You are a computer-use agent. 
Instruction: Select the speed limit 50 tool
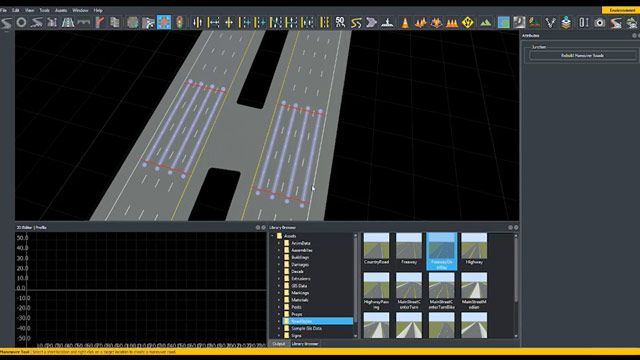(x=340, y=22)
